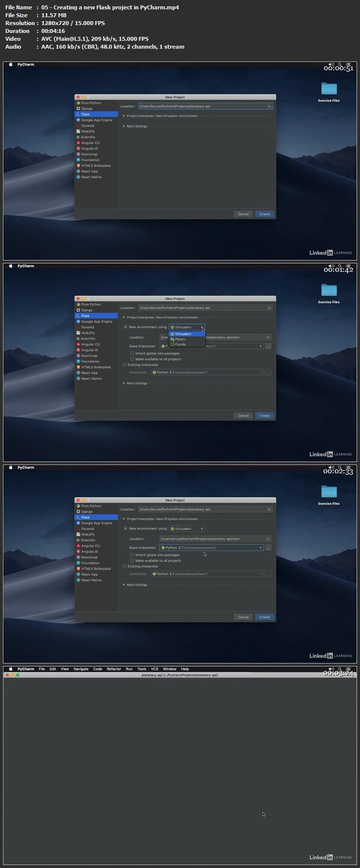Select Pure Python icon in the 00:00:51 frame

(78, 103)
